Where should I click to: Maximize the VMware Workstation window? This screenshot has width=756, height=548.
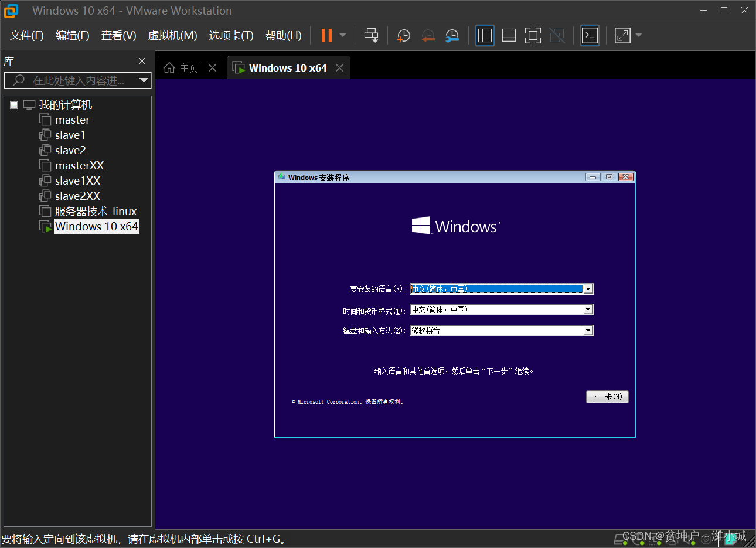coord(724,11)
